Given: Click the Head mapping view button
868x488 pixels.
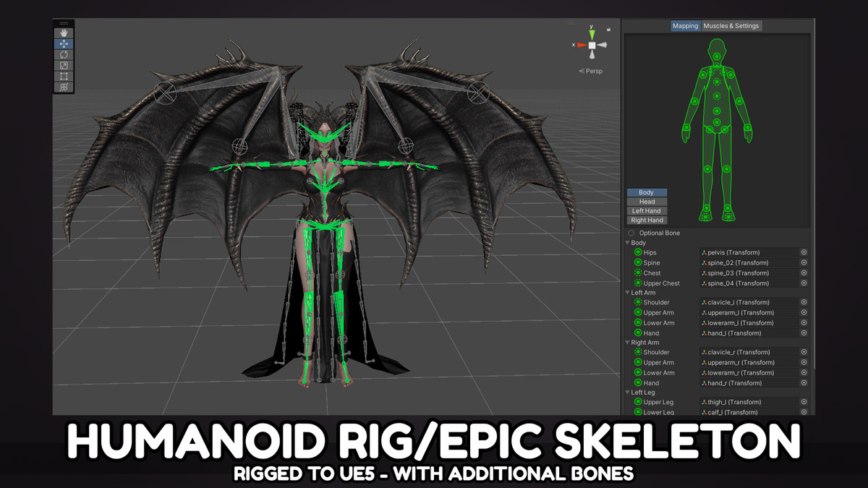Looking at the screenshot, I should click(647, 202).
